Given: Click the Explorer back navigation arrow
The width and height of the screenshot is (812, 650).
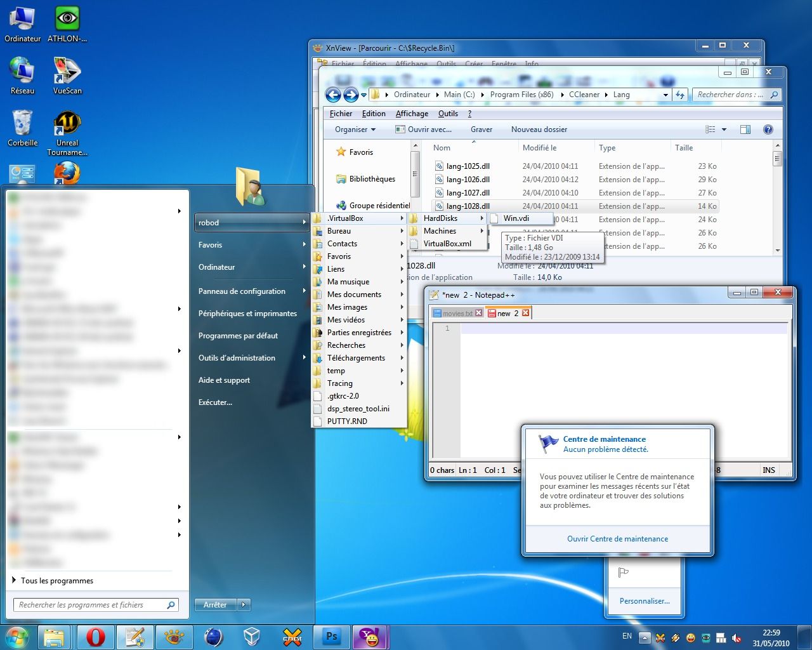Looking at the screenshot, I should pos(333,95).
